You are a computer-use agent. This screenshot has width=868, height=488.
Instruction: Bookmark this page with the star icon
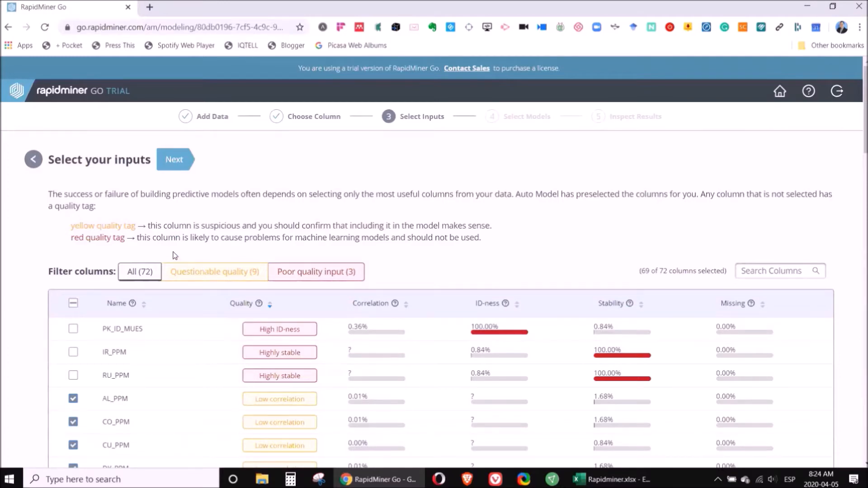click(x=300, y=27)
